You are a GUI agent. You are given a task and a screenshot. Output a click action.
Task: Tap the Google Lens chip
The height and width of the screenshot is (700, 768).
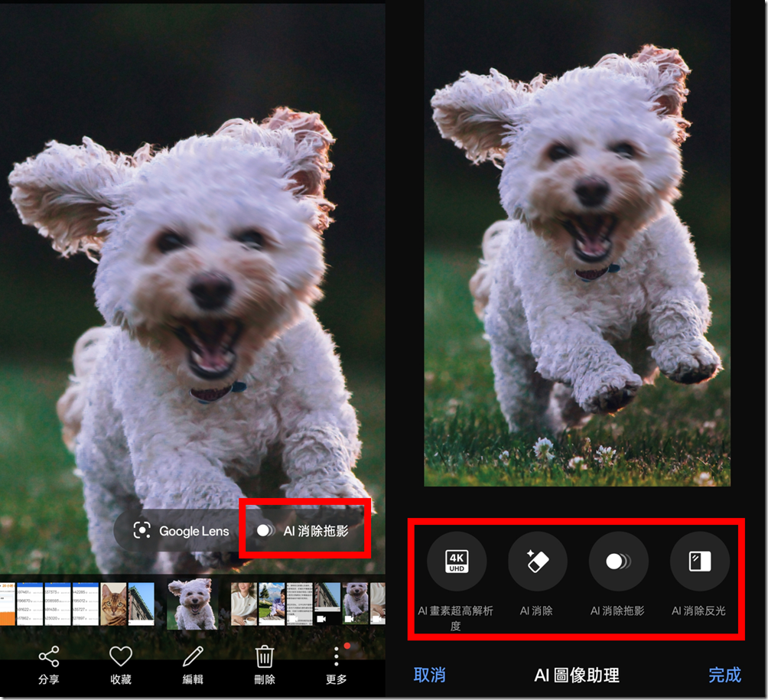181,531
